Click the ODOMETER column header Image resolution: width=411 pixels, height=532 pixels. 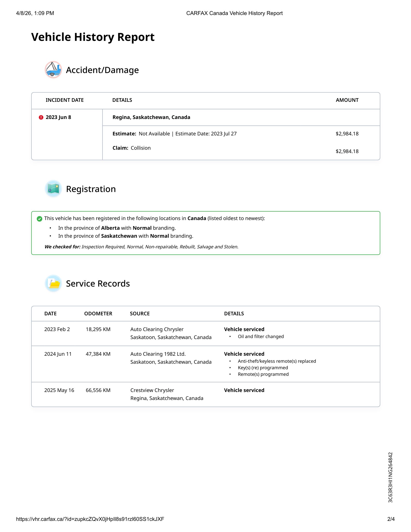[98, 313]
